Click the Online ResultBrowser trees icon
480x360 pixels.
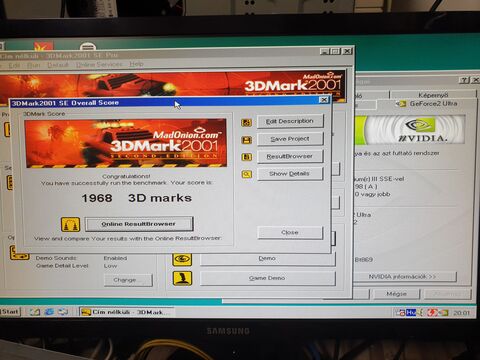click(x=70, y=224)
